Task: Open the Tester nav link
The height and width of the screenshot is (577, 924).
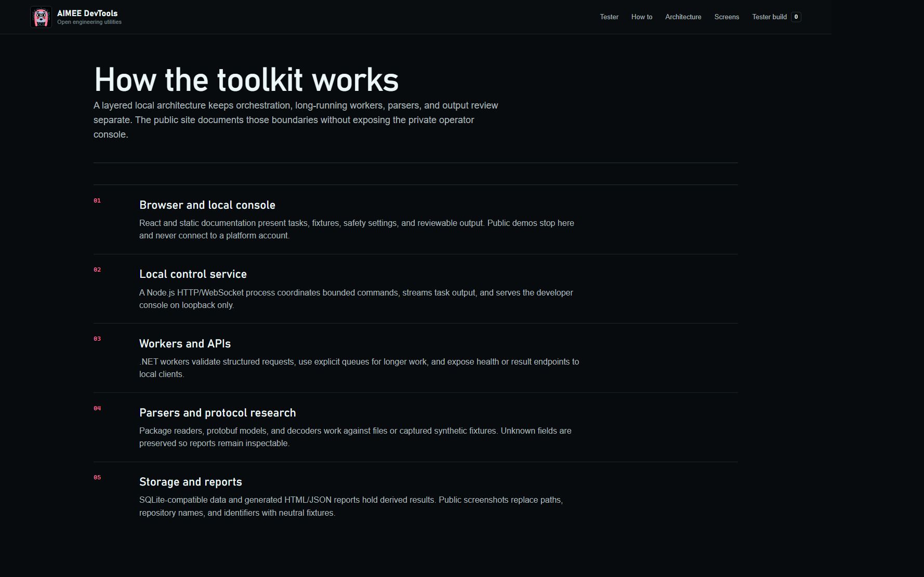Action: pyautogui.click(x=609, y=17)
